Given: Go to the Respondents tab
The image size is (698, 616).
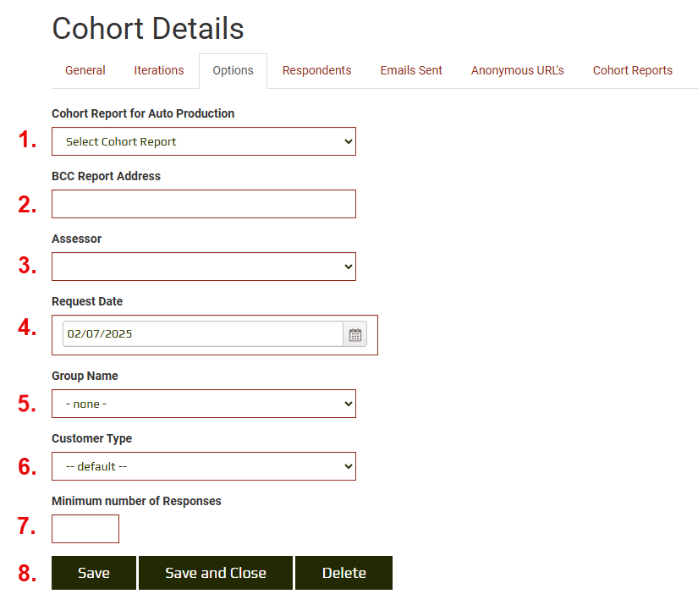Looking at the screenshot, I should [x=316, y=70].
